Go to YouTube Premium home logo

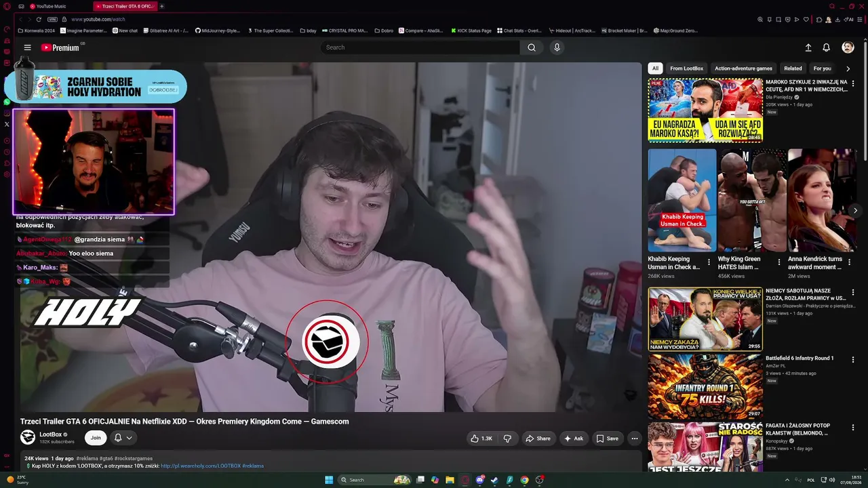pos(60,47)
